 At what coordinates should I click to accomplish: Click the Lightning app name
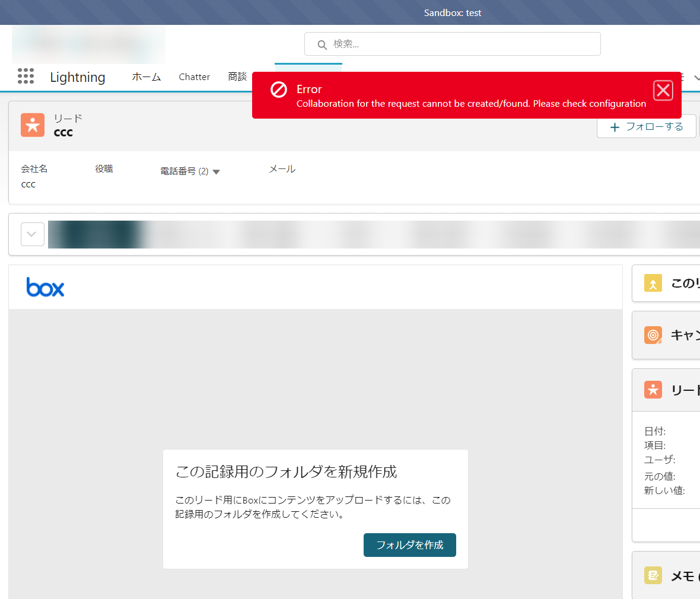[x=77, y=77]
